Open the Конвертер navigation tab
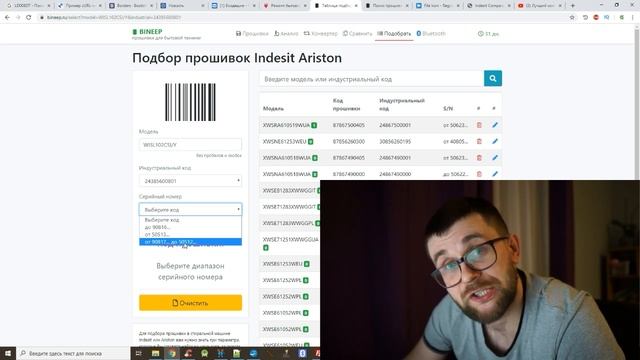The height and width of the screenshot is (360, 640). tap(321, 33)
